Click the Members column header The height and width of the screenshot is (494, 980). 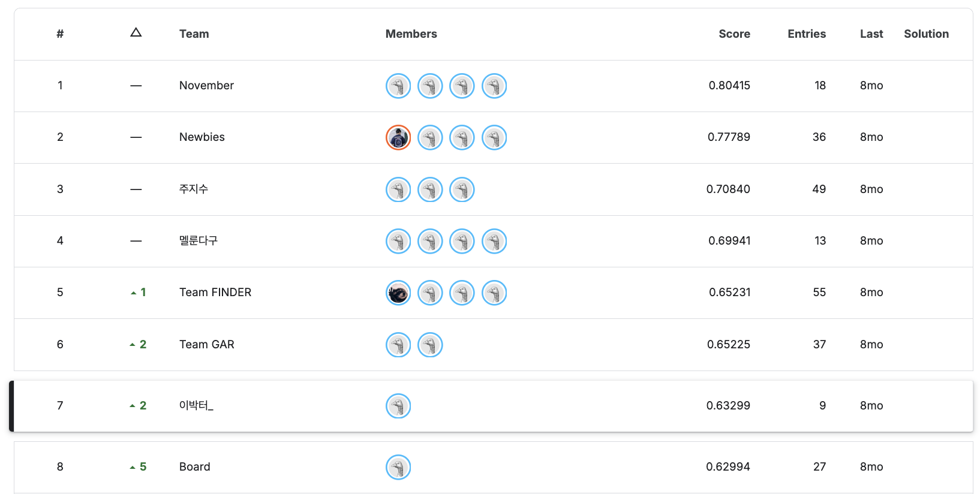tap(411, 34)
